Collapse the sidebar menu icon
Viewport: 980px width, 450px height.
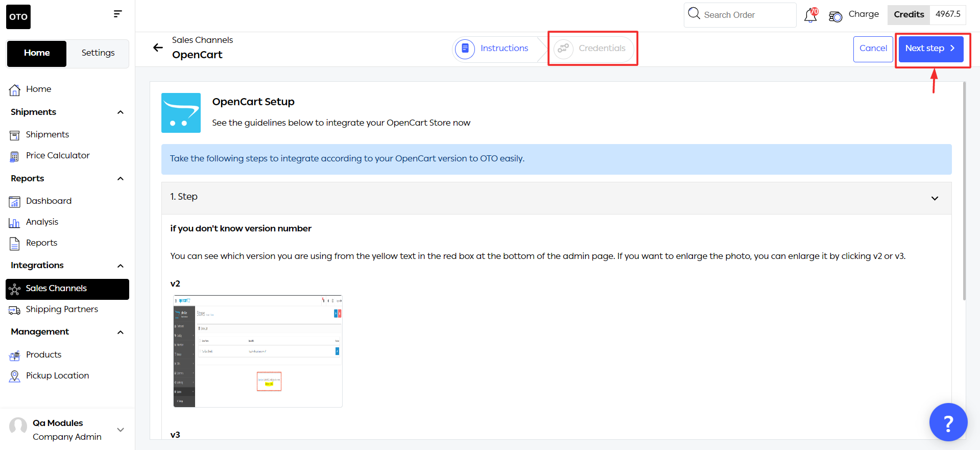click(117, 14)
